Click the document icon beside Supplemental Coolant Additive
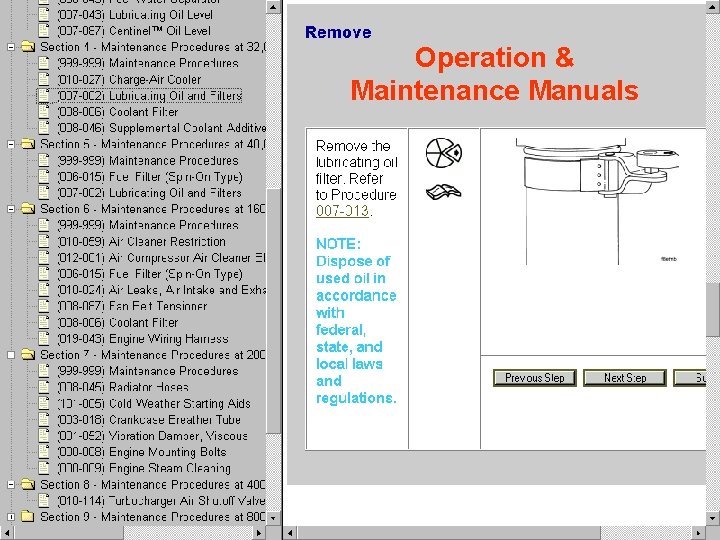This screenshot has width=720, height=540. coord(44,128)
